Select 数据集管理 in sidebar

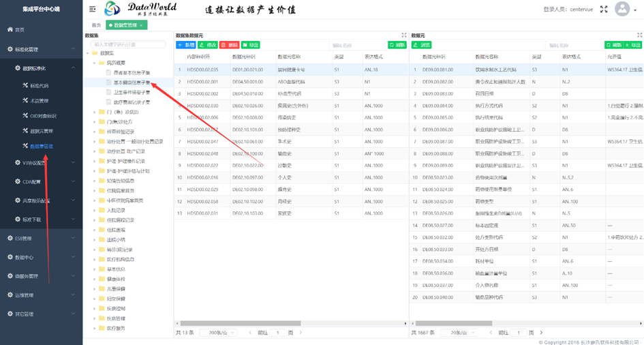(41, 146)
